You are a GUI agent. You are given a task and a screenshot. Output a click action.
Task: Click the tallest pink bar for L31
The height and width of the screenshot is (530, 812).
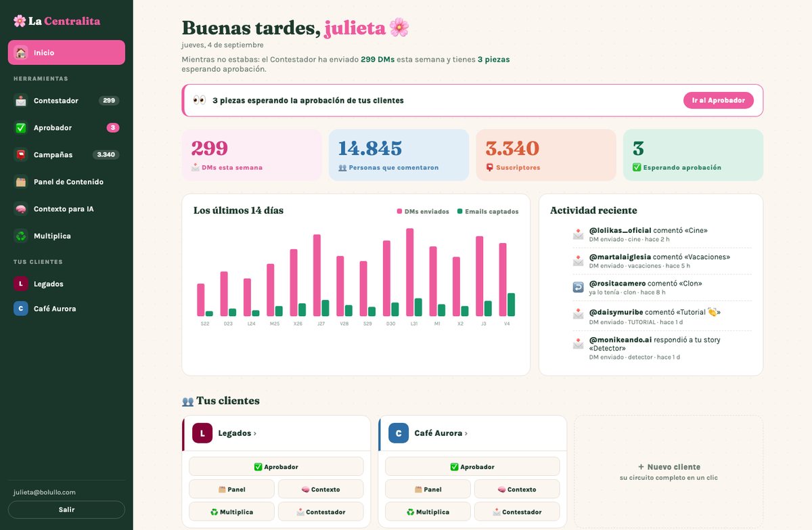(x=410, y=272)
